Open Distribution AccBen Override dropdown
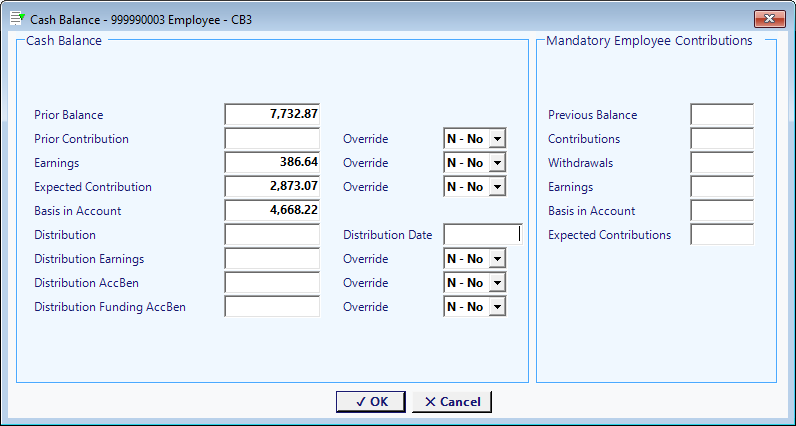 498,283
